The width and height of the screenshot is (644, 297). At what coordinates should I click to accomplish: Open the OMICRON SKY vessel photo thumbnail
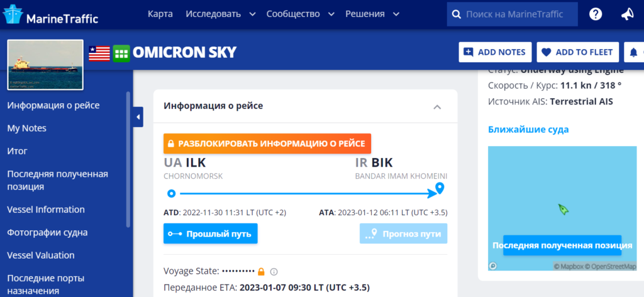45,64
